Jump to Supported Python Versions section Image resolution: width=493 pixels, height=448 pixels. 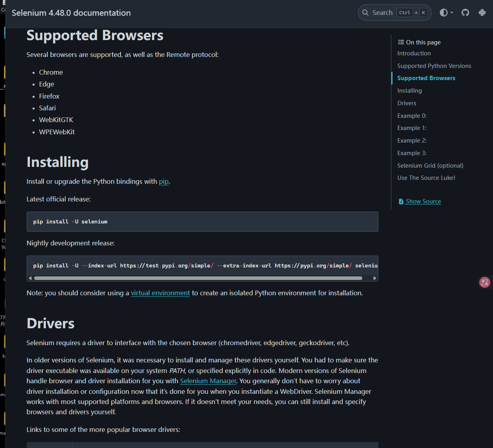pos(434,66)
